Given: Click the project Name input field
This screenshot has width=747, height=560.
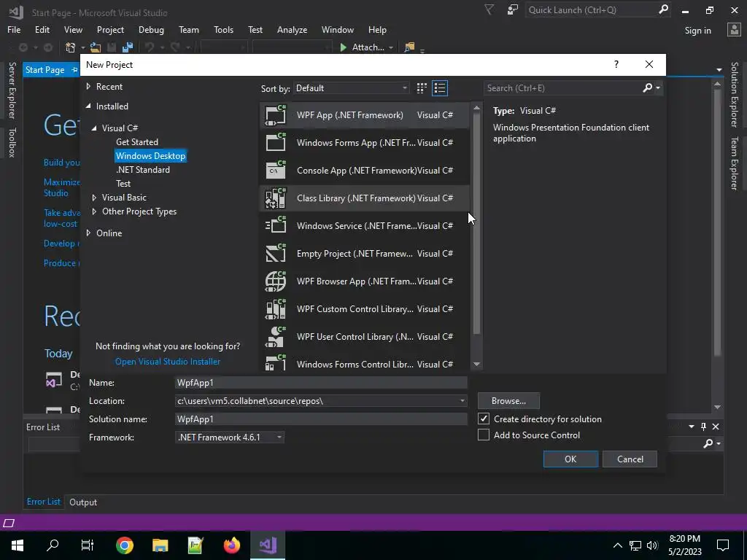Looking at the screenshot, I should point(321,382).
